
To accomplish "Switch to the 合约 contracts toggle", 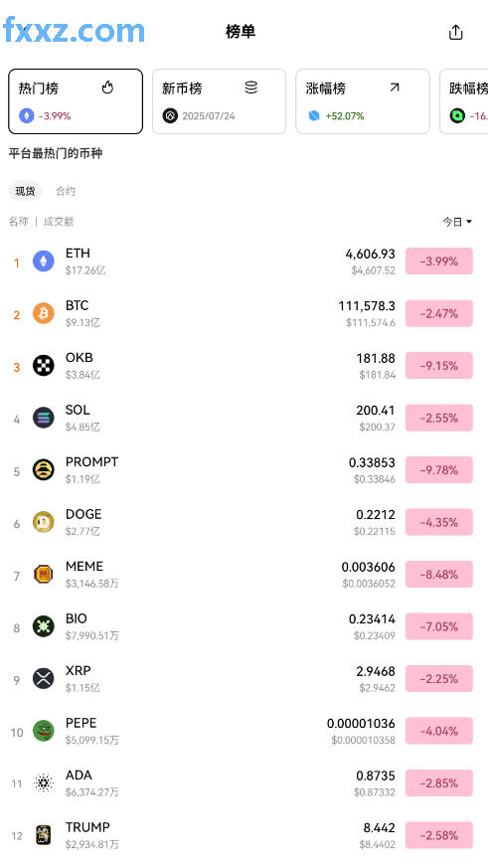I will (x=66, y=191).
